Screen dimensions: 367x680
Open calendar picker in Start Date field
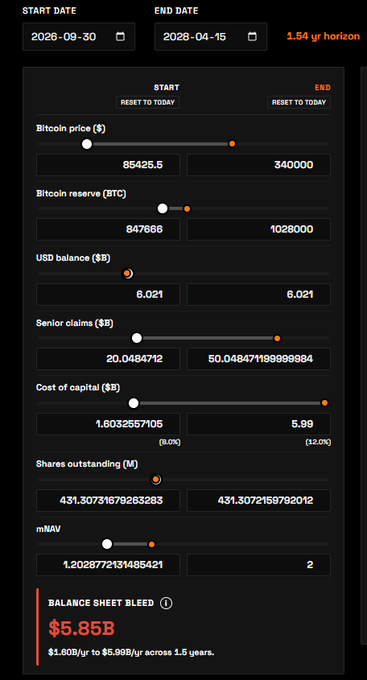120,36
